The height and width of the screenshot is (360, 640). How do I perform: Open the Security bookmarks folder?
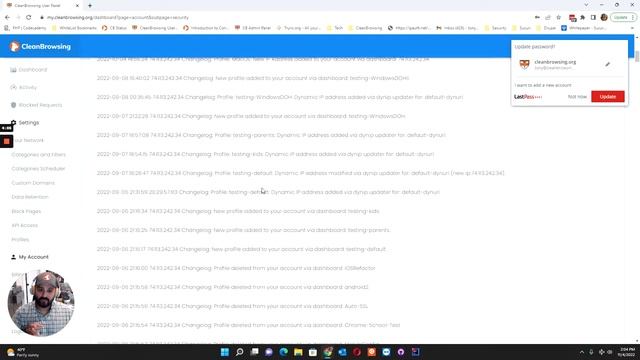[495, 28]
